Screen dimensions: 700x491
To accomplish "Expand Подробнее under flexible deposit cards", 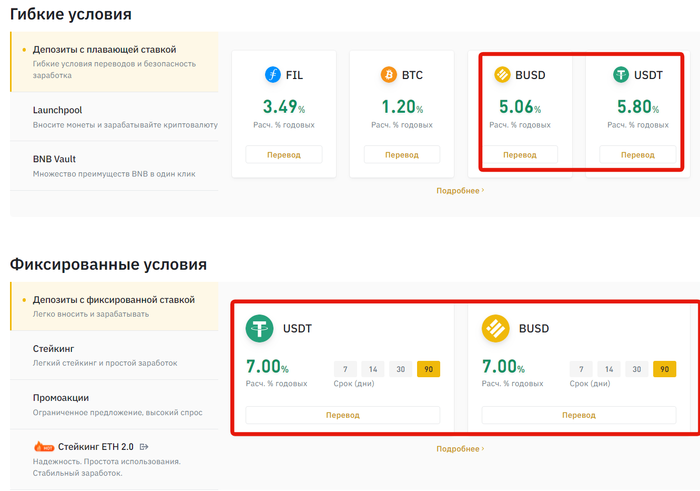I will coord(460,190).
